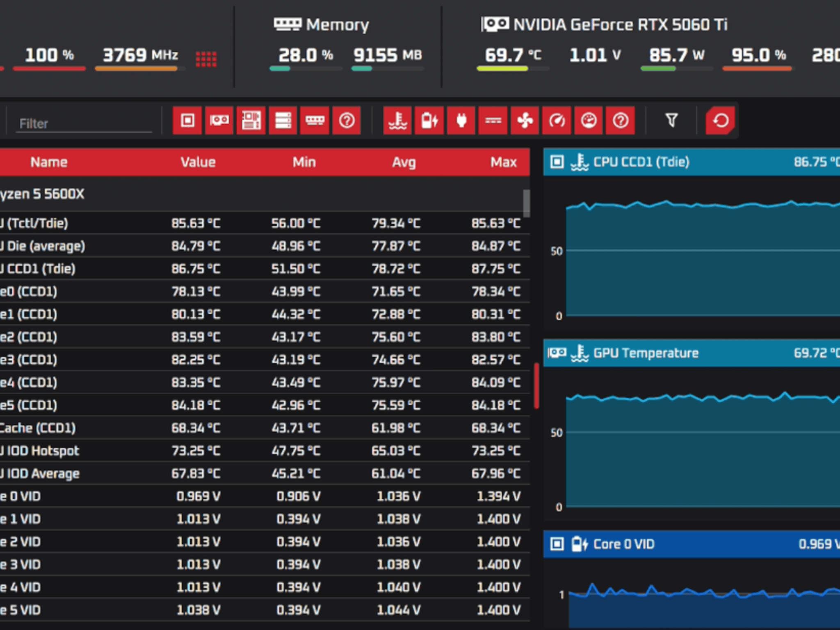Sort the table by Avg column
The width and height of the screenshot is (840, 630).
pyautogui.click(x=404, y=162)
